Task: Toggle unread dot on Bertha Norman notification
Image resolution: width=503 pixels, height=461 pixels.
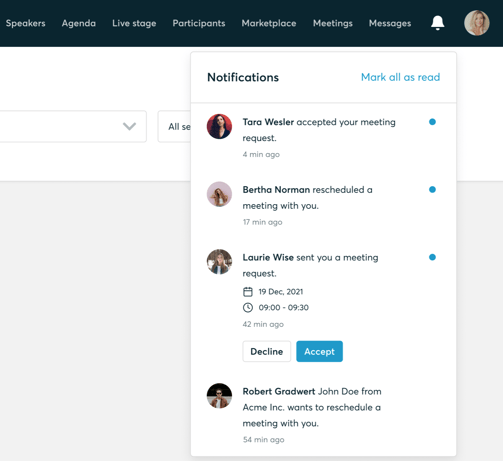Action: coord(432,190)
